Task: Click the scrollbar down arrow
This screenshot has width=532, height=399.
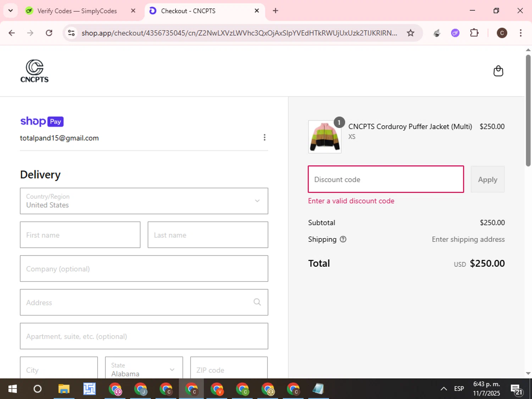Action: point(528,373)
